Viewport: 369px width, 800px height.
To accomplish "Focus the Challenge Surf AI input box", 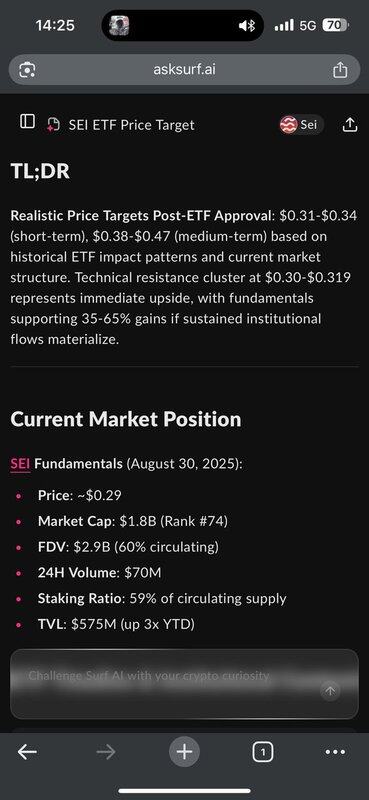I will tap(184, 684).
